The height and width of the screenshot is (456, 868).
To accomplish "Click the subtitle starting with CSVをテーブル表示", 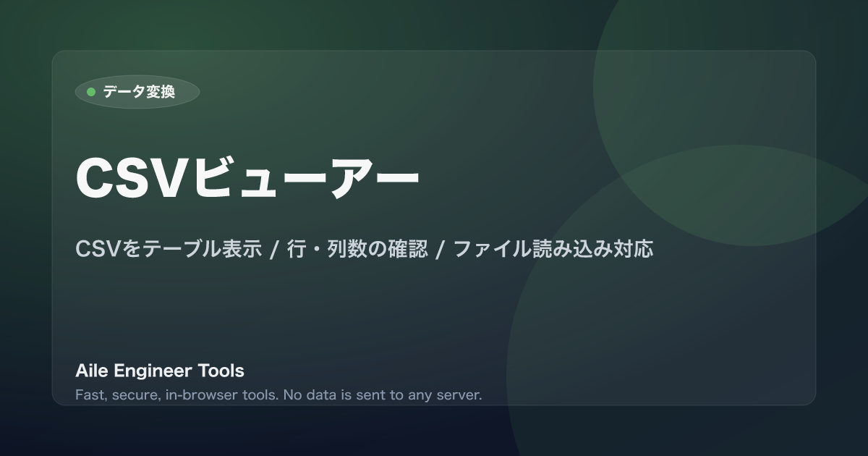I will [365, 249].
